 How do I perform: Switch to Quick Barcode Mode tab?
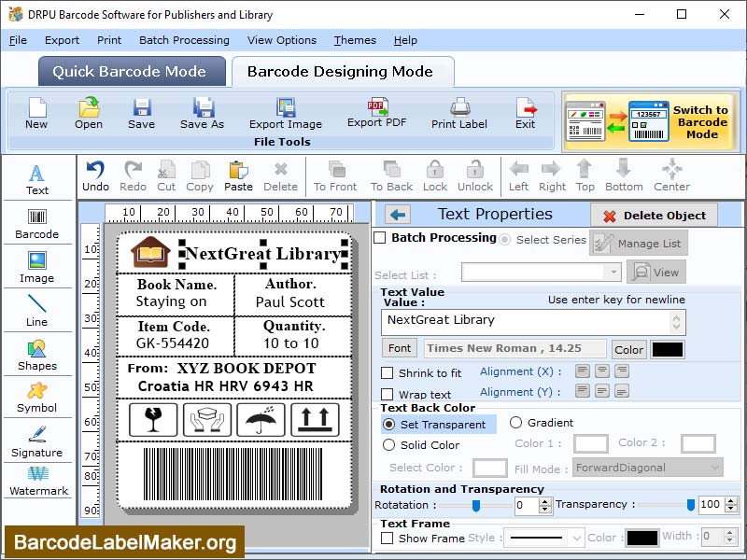coord(131,71)
